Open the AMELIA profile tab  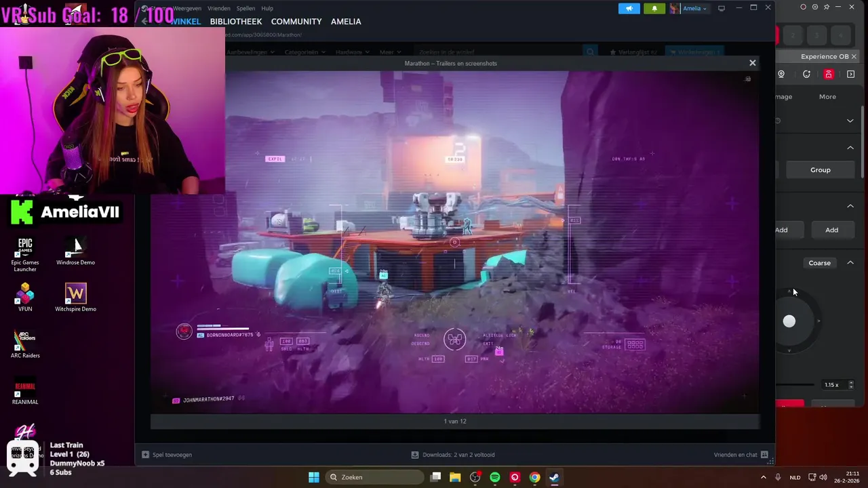point(346,22)
